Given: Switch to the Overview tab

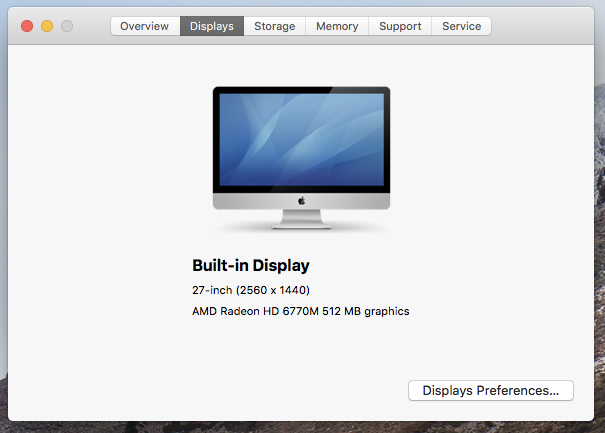Looking at the screenshot, I should (145, 26).
